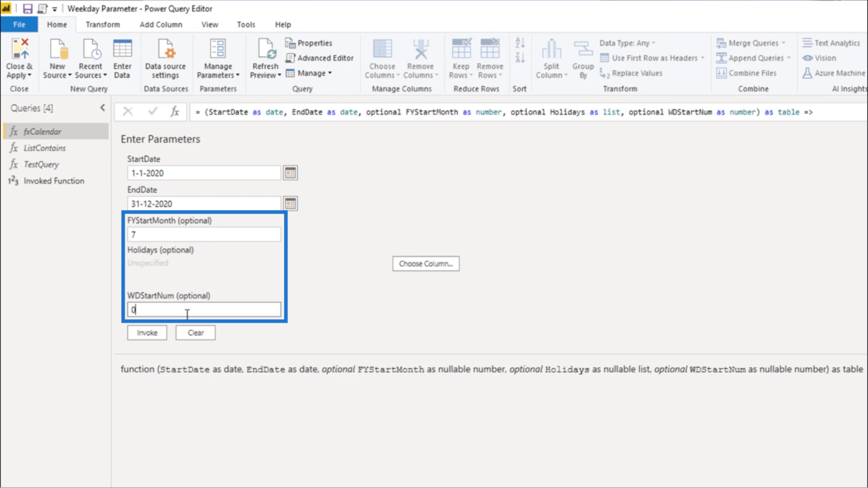Launch the Advanced Editor
Viewport: 868px width, 488px height.
tap(319, 58)
